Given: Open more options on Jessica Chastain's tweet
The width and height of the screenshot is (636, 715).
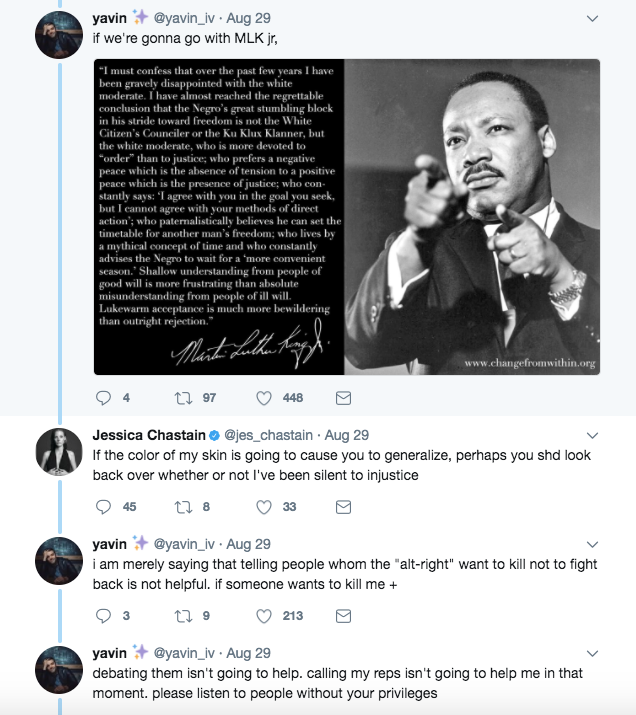Looking at the screenshot, I should click(592, 435).
